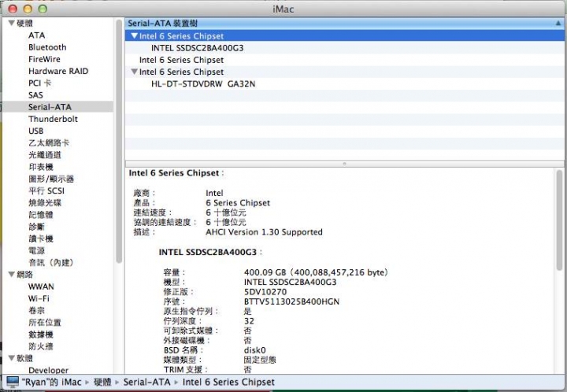Collapse the 硬體 section in sidebar
This screenshot has height=392, width=567.
point(12,23)
